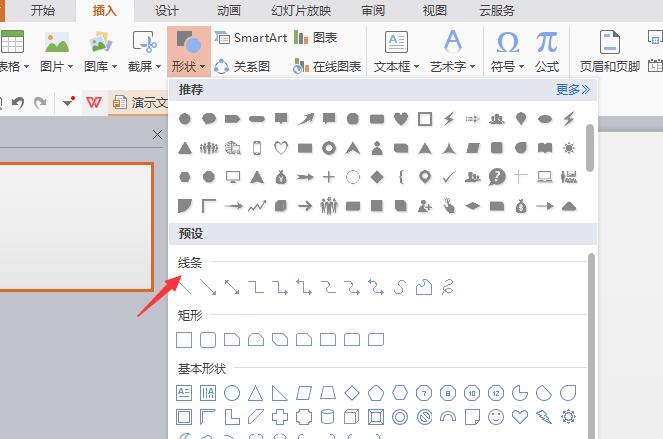Click the red WPS W icon
The width and height of the screenshot is (663, 439).
pos(94,102)
